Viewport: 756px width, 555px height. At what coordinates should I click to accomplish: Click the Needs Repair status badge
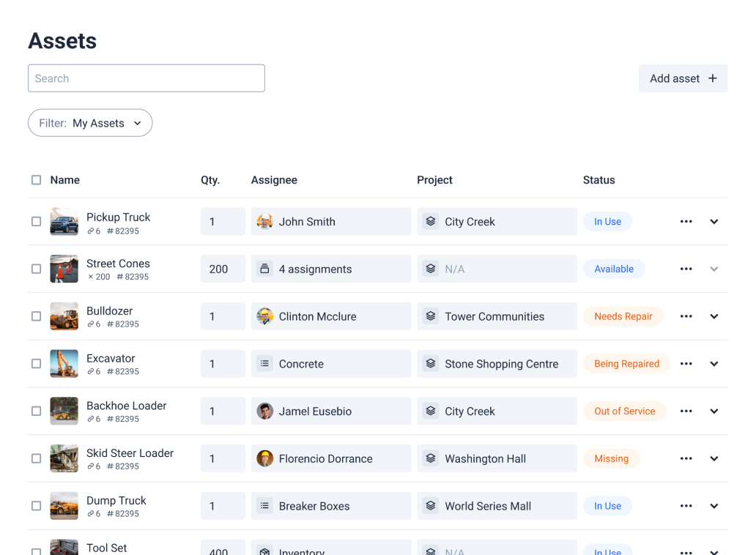pos(623,316)
